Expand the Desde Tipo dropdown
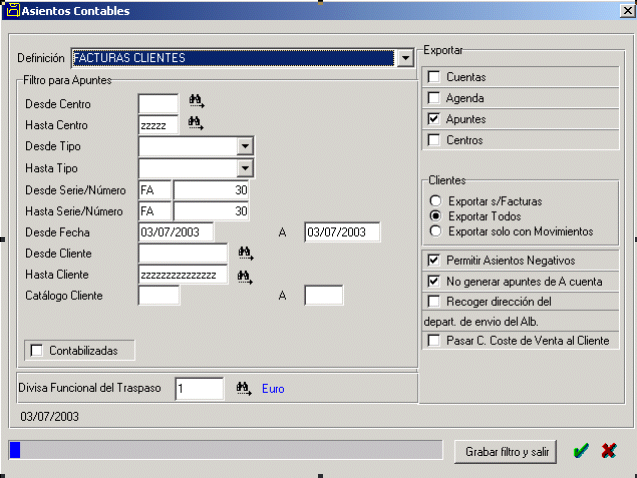 tap(245, 146)
